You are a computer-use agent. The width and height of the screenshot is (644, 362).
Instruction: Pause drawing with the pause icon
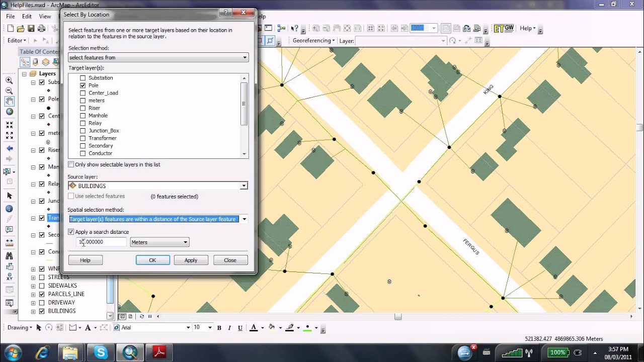[x=150, y=316]
